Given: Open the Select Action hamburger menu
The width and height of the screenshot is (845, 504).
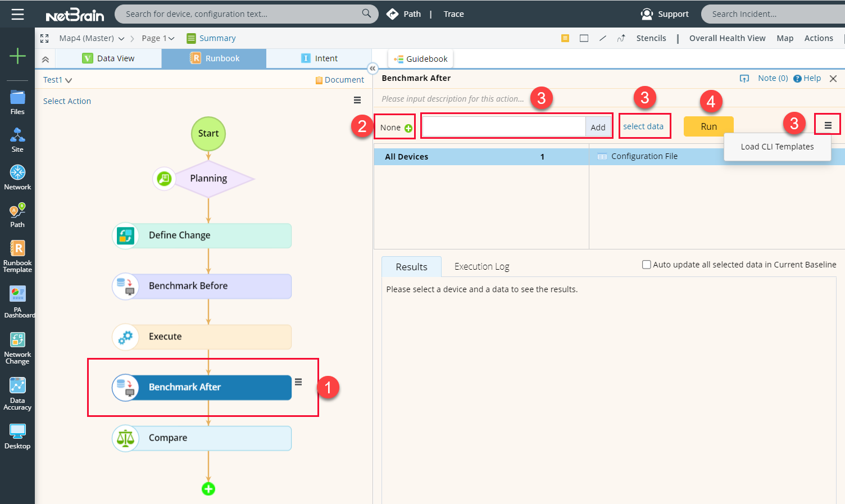Looking at the screenshot, I should click(x=357, y=101).
